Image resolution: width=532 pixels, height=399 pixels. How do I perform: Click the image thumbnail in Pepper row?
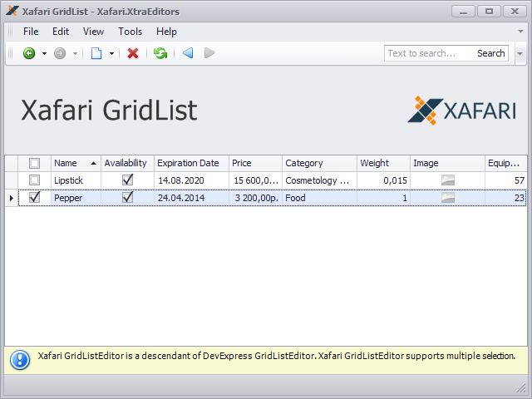(x=448, y=198)
